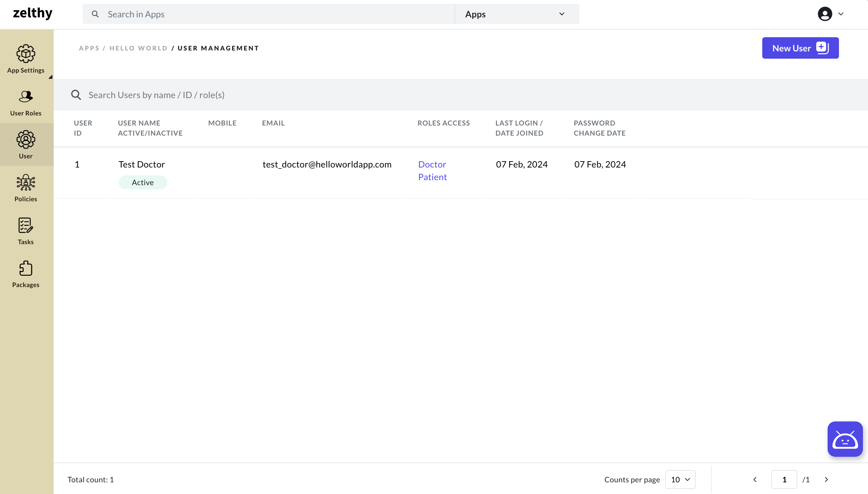Open the User Roles panel
The height and width of the screenshot is (494, 868).
point(26,102)
